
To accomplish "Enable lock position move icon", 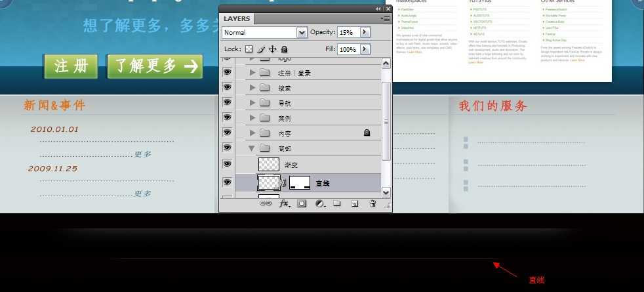I will (272, 49).
